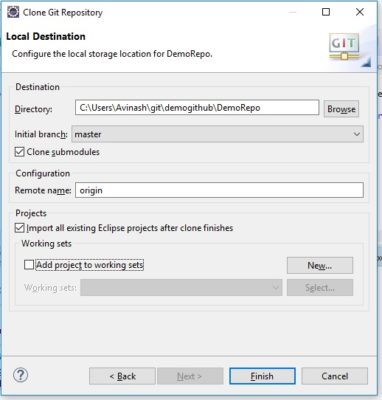Viewport: 382px width, 400px height.
Task: Close the Clone Git Repository dialog
Action: [360, 12]
